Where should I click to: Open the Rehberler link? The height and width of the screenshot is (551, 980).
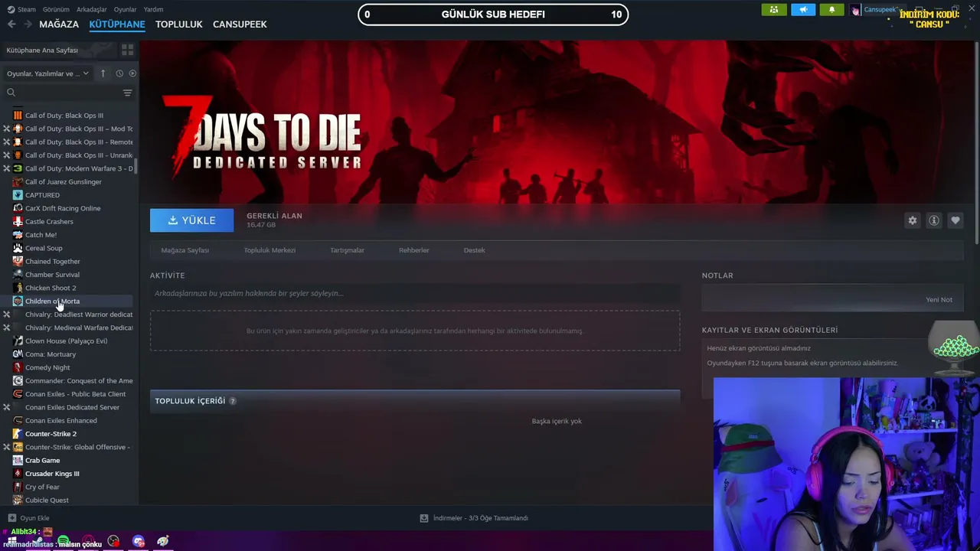tap(414, 250)
